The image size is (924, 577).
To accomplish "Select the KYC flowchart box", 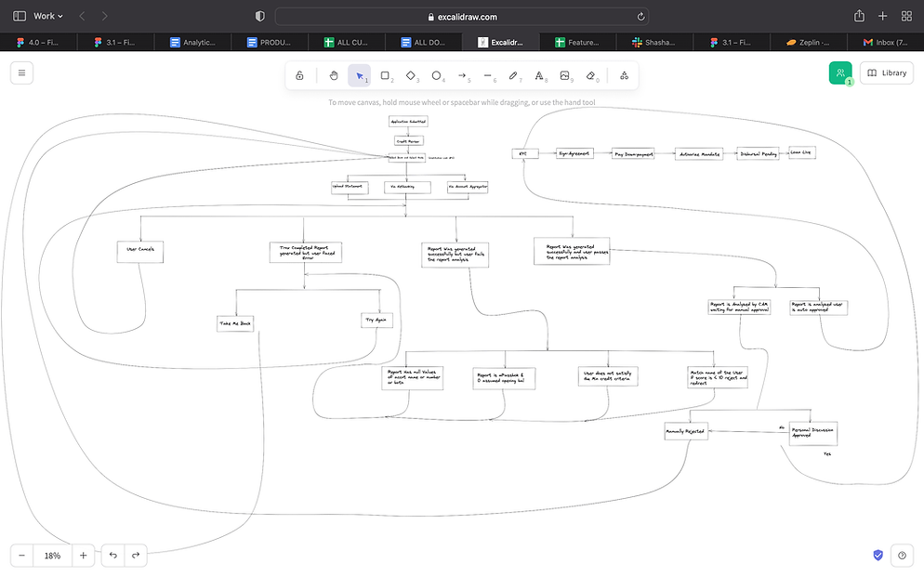I will [525, 153].
